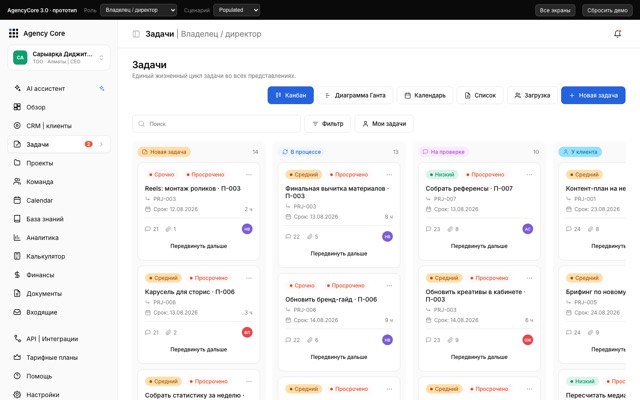The height and width of the screenshot is (400, 640).
Task: Click the База знаний book icon
Action: 17,219
